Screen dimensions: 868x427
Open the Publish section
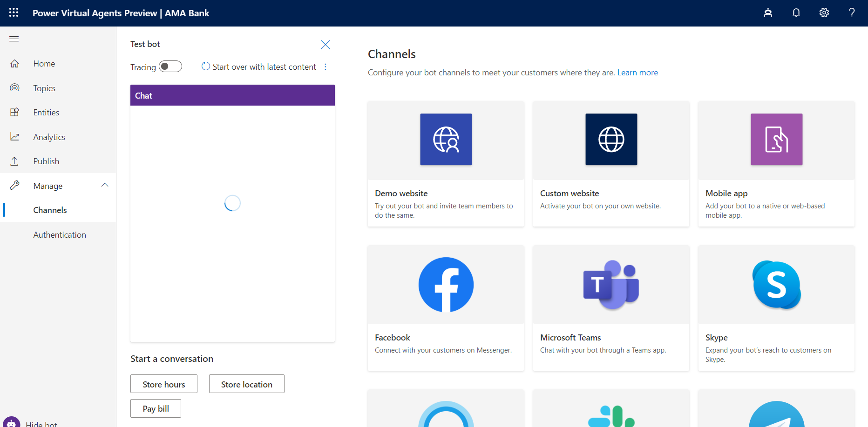[46, 160]
